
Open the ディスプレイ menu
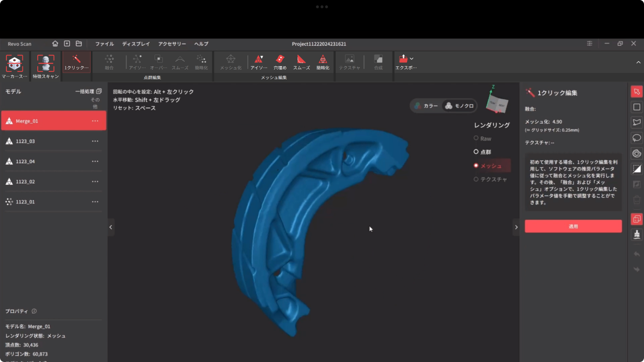(x=136, y=44)
